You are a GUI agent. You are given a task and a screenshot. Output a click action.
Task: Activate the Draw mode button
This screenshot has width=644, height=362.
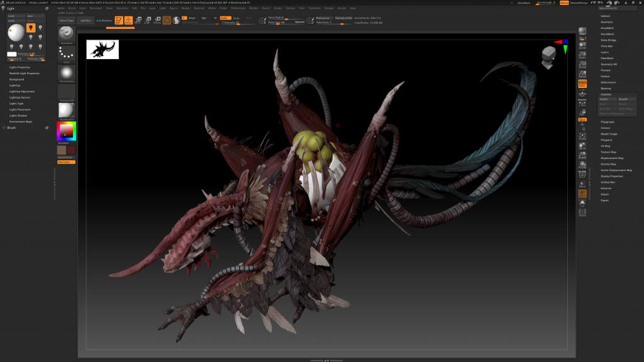128,20
